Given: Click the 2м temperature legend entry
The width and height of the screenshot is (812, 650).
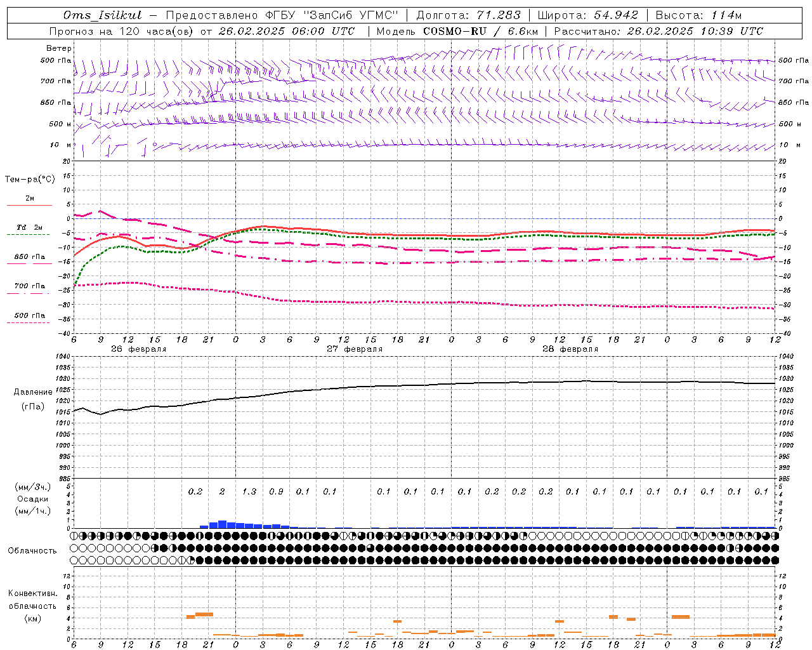Looking at the screenshot, I should point(30,199).
